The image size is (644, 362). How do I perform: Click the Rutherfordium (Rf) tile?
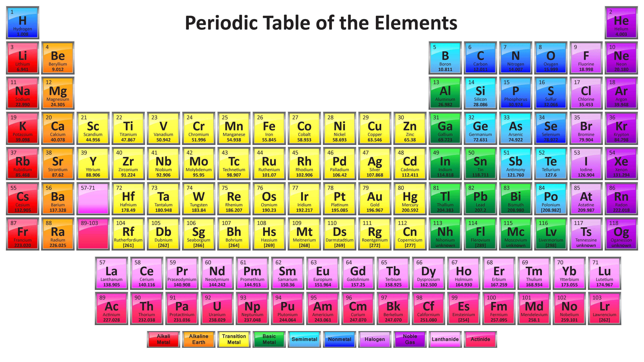coord(128,234)
